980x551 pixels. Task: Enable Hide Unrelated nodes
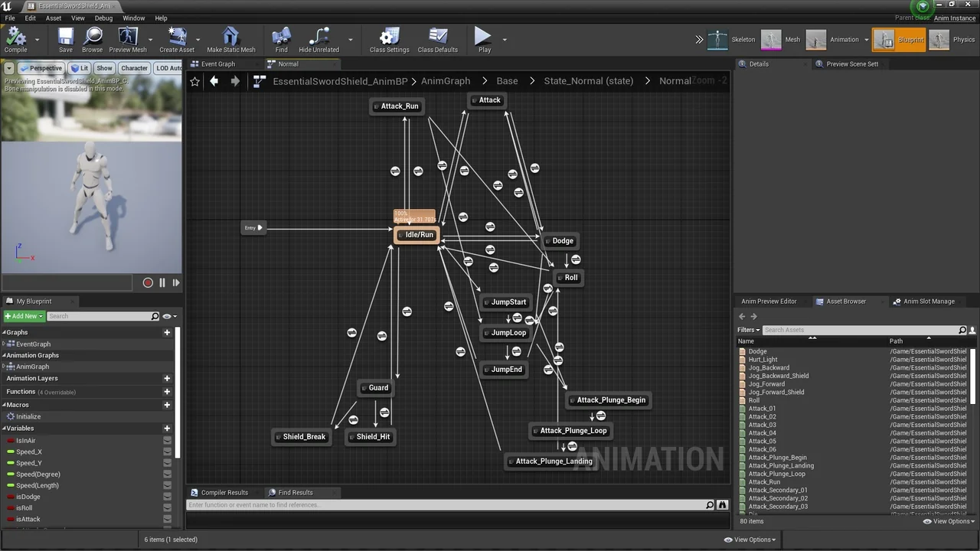(318, 40)
